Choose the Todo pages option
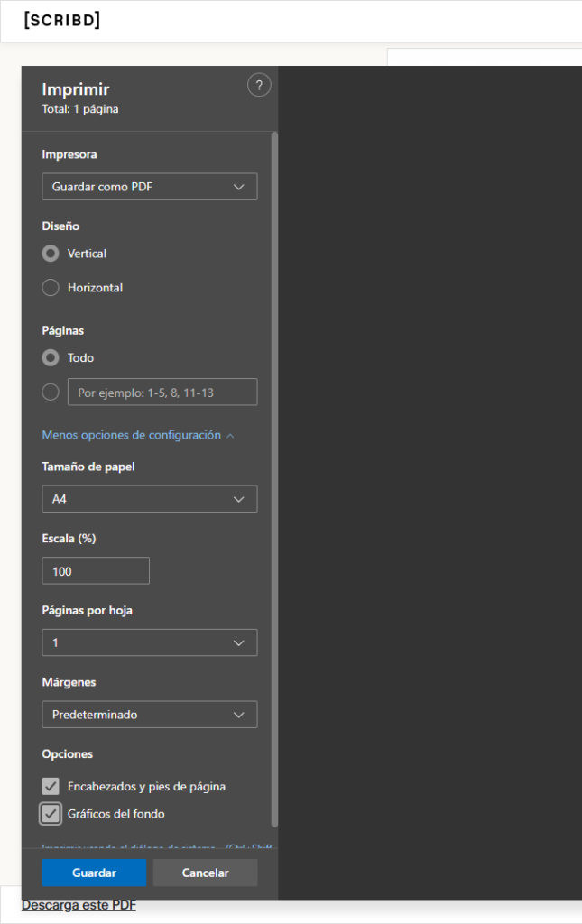 pos(51,357)
